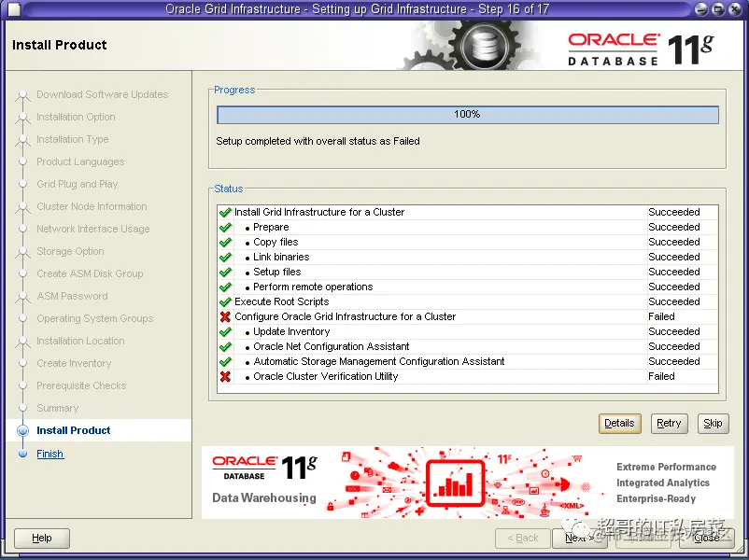The width and height of the screenshot is (749, 560).
Task: Click green check beside Execute Root Scripts
Action: pos(225,301)
